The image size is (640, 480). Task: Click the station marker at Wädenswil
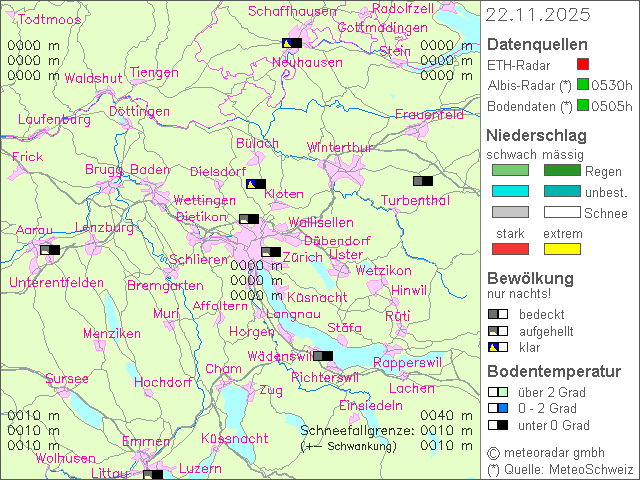pyautogui.click(x=323, y=355)
